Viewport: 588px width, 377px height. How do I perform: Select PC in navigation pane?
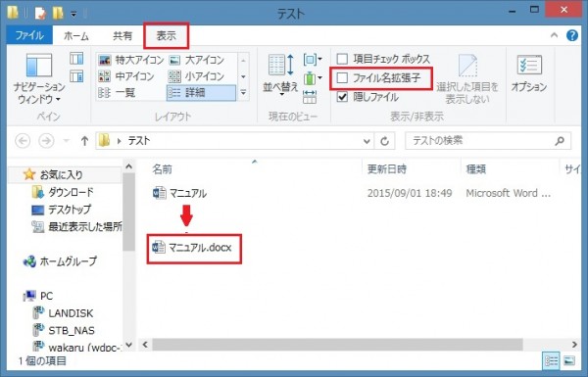[x=38, y=296]
